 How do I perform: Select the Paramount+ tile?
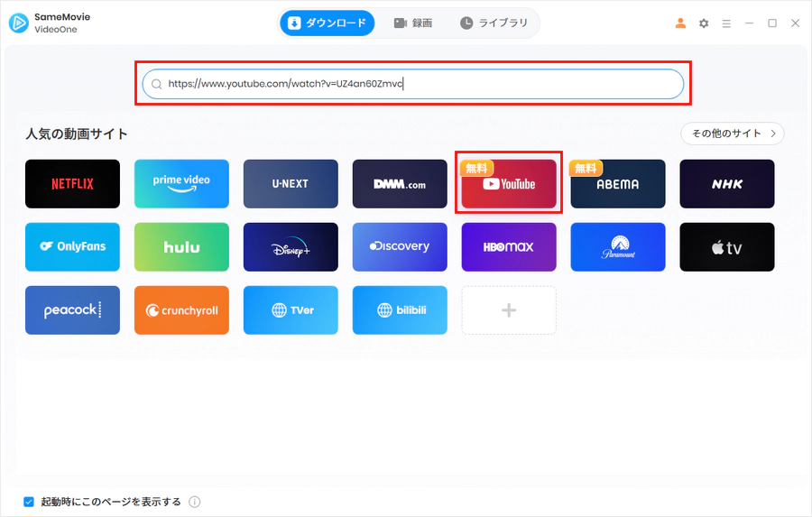(618, 247)
